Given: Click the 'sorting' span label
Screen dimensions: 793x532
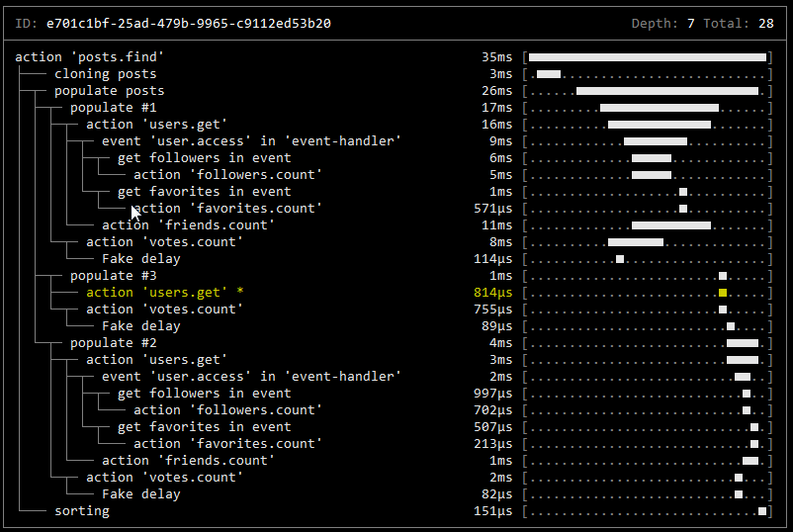Looking at the screenshot, I should coord(82,511).
